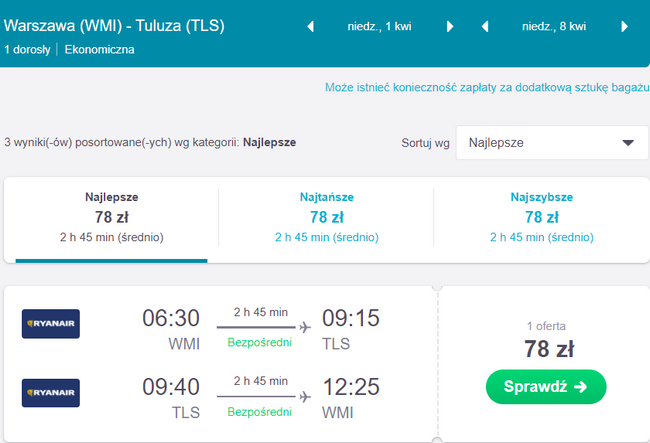This screenshot has height=443, width=650.
Task: Click the return date niedz., 8 kwi
Action: tap(554, 27)
